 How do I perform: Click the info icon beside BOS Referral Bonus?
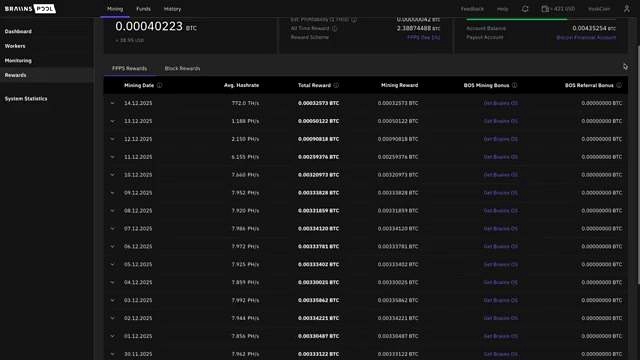tap(619, 85)
